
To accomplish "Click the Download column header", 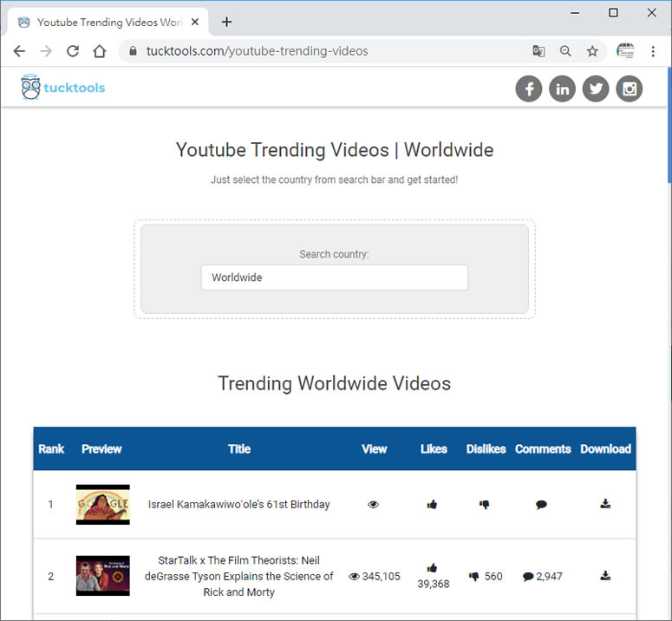I will pos(605,448).
